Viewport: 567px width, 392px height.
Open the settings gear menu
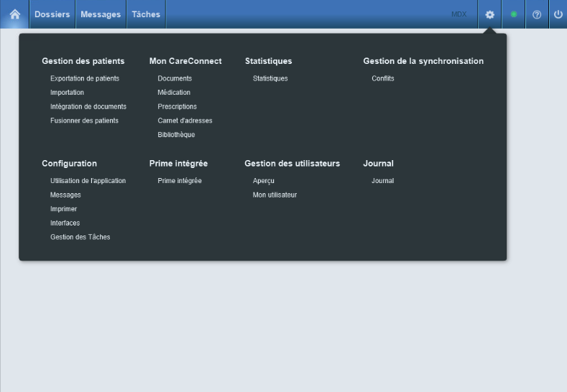[489, 14]
